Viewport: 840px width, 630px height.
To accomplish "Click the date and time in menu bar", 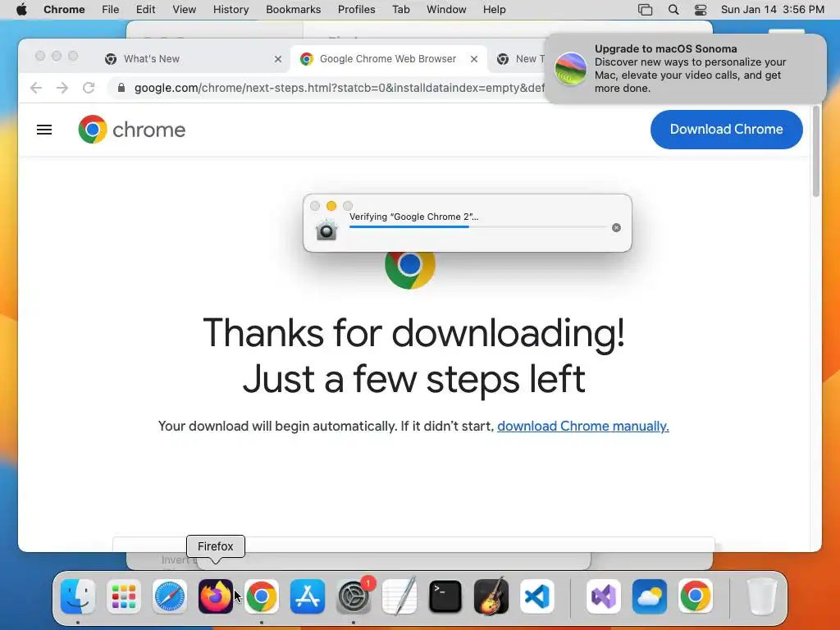I will [x=773, y=10].
